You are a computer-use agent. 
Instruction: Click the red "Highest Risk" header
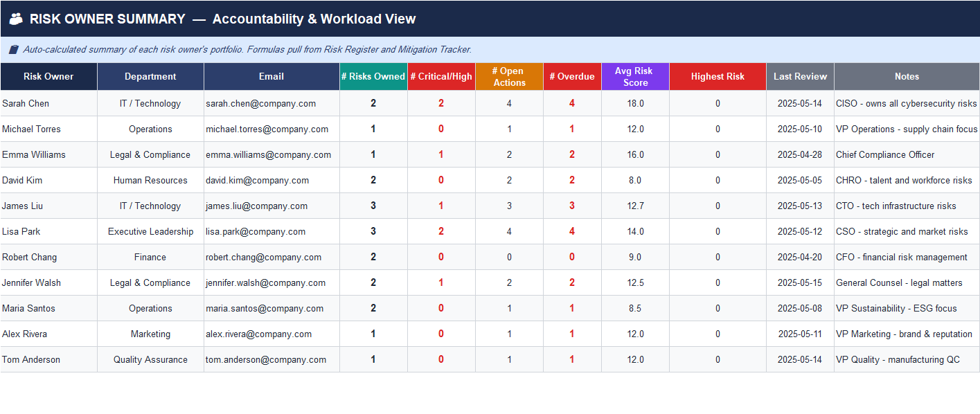click(718, 76)
